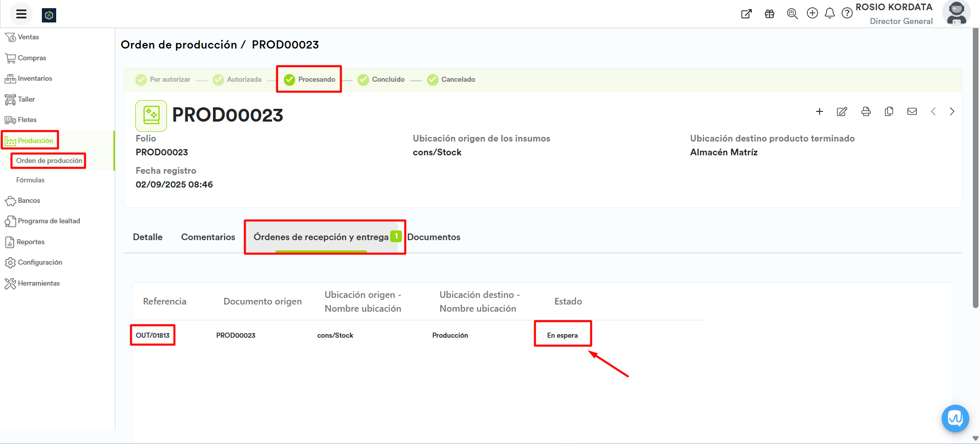The image size is (980, 444).
Task: Click the vertical page scrollbar
Action: (x=975, y=169)
